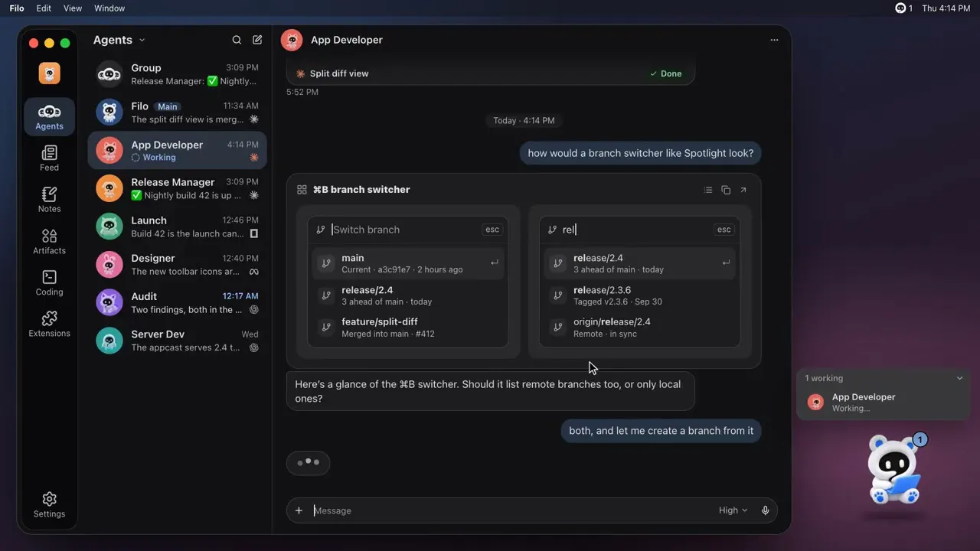Screen dimensions: 980x551
Task: Open the Audit agent chat
Action: (x=177, y=302)
